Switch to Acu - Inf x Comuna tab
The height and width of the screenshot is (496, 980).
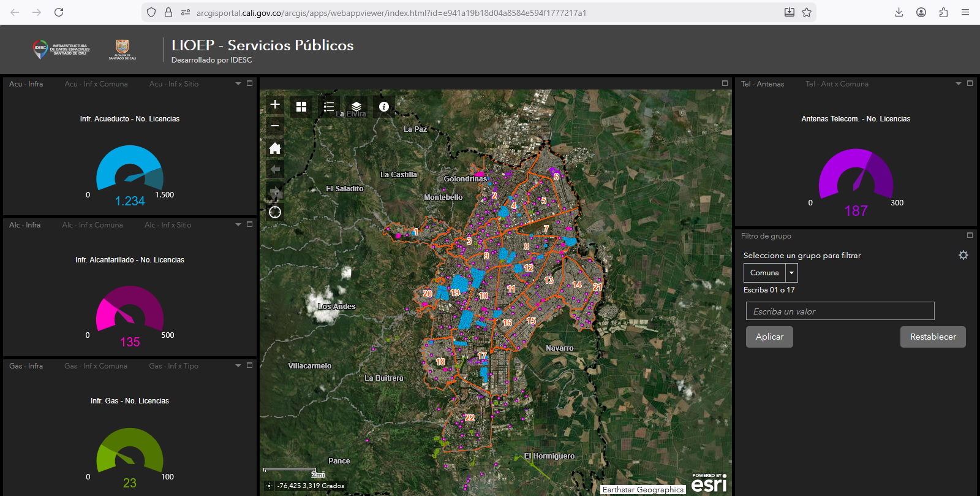[96, 84]
